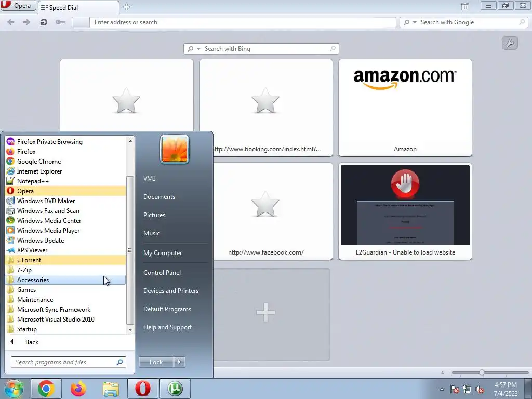The width and height of the screenshot is (532, 399).
Task: Click the user account flower picture
Action: tap(175, 149)
